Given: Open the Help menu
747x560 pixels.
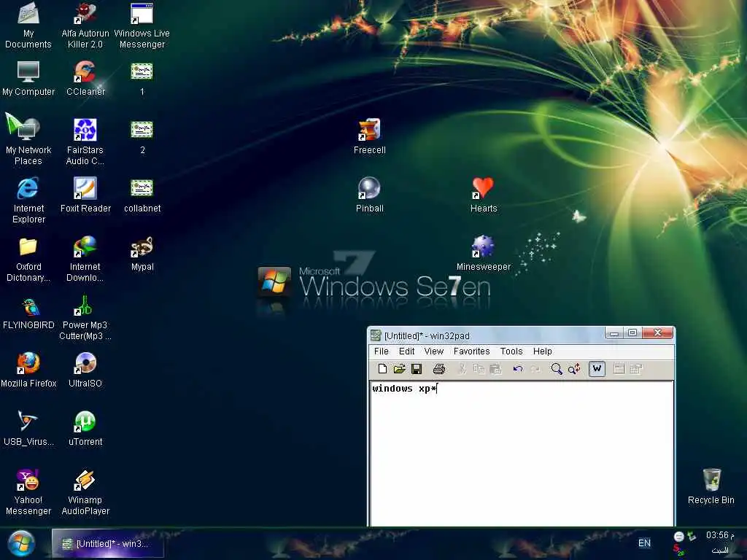Looking at the screenshot, I should click(x=542, y=351).
